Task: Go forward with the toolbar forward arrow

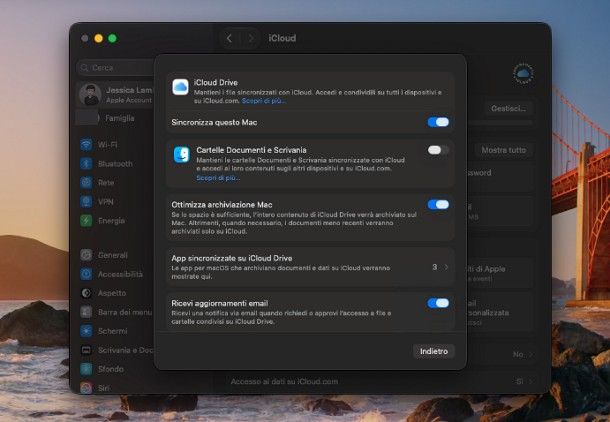Action: 251,38
